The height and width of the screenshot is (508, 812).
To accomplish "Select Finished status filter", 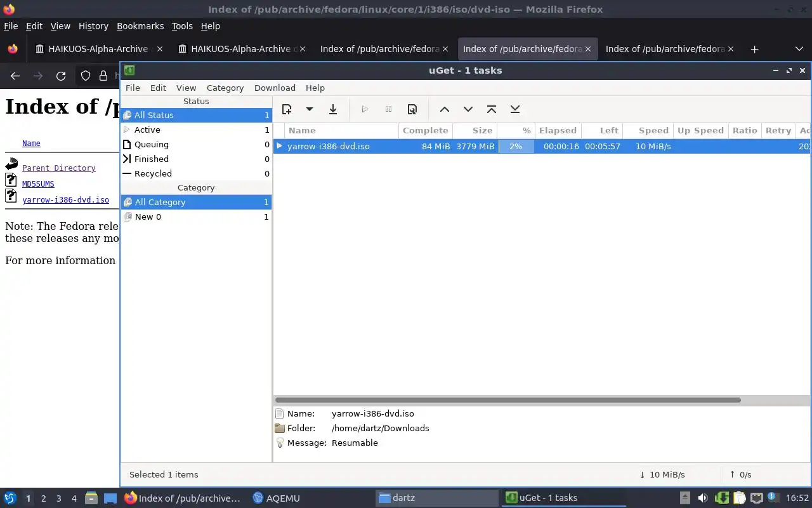I will point(196,159).
